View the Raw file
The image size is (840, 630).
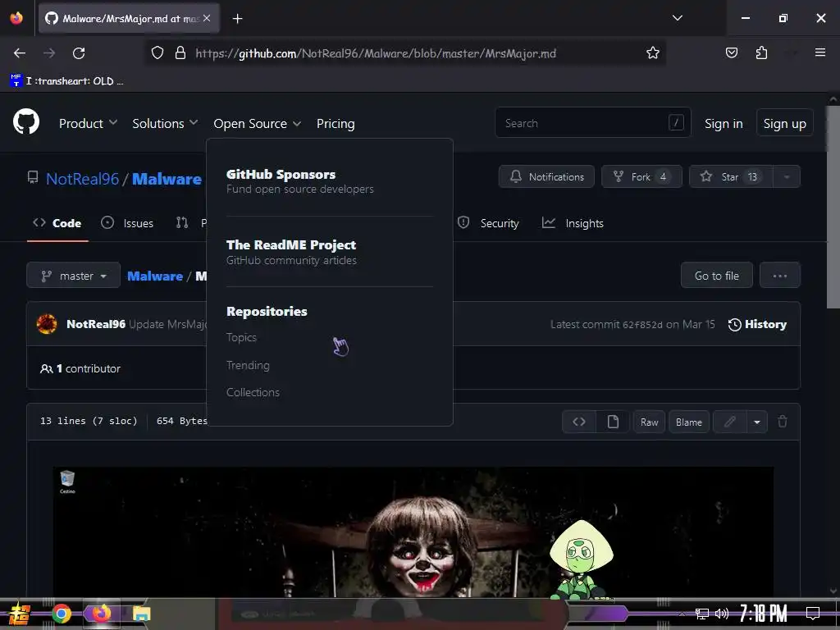pos(650,422)
